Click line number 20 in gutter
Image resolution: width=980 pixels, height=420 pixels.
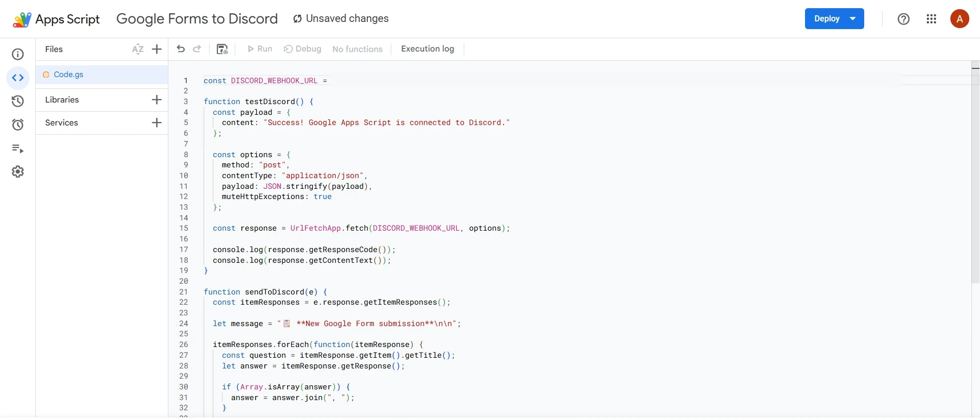[184, 281]
